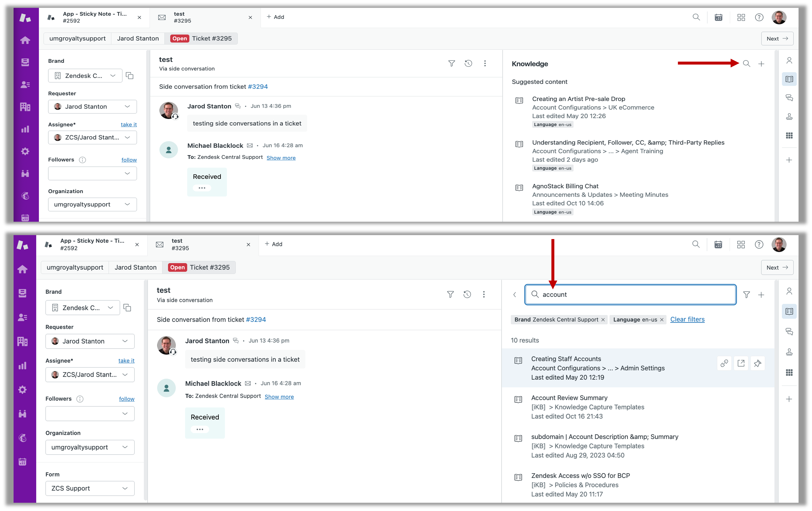812x511 pixels.
Task: Clear filters link under the account search
Action: 687,319
